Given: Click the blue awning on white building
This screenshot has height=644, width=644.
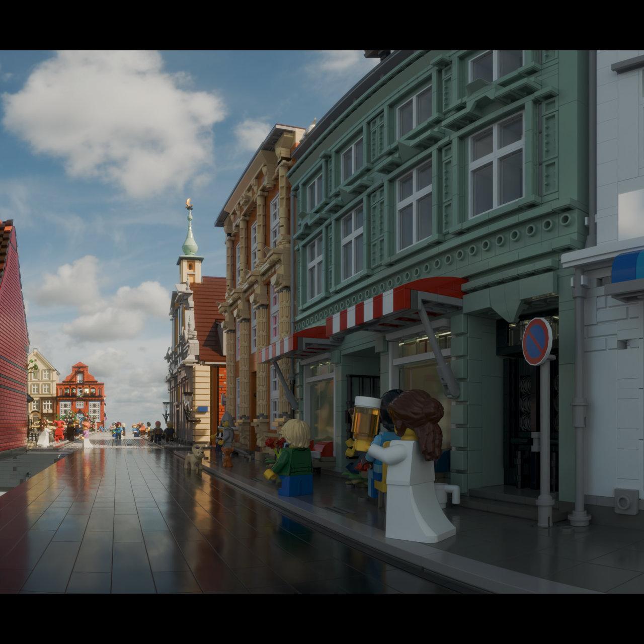Looking at the screenshot, I should coord(628,269).
